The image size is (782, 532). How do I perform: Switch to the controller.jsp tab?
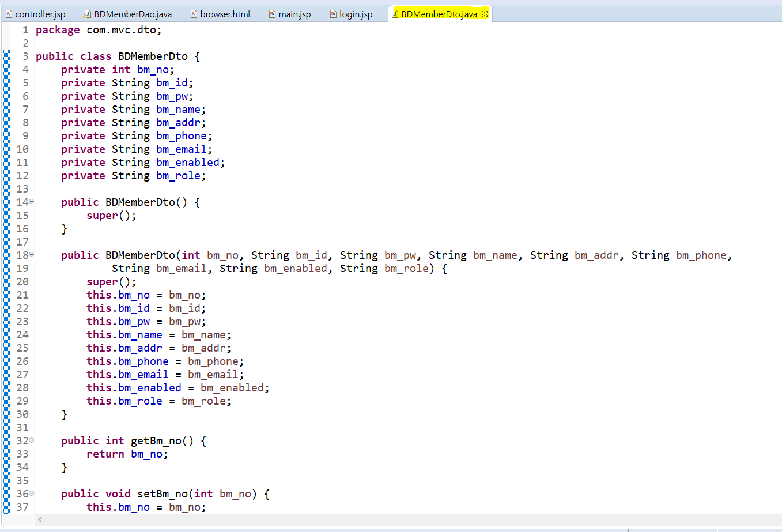pos(36,14)
